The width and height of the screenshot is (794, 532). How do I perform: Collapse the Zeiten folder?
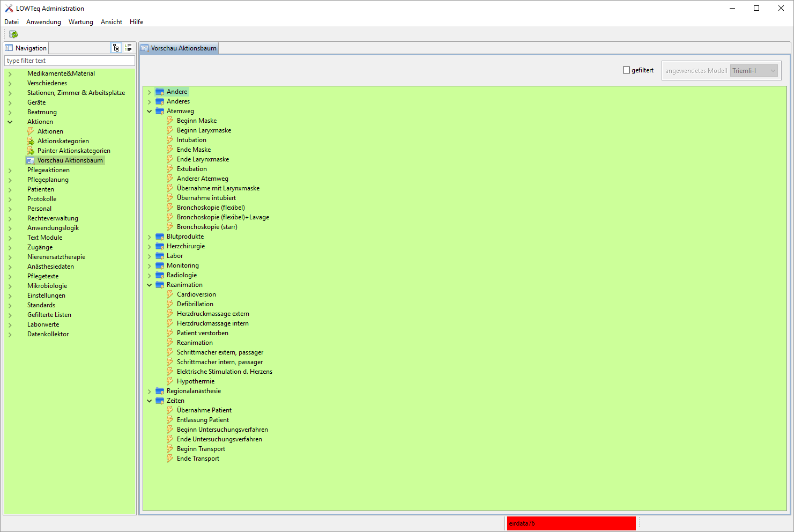[x=150, y=401]
